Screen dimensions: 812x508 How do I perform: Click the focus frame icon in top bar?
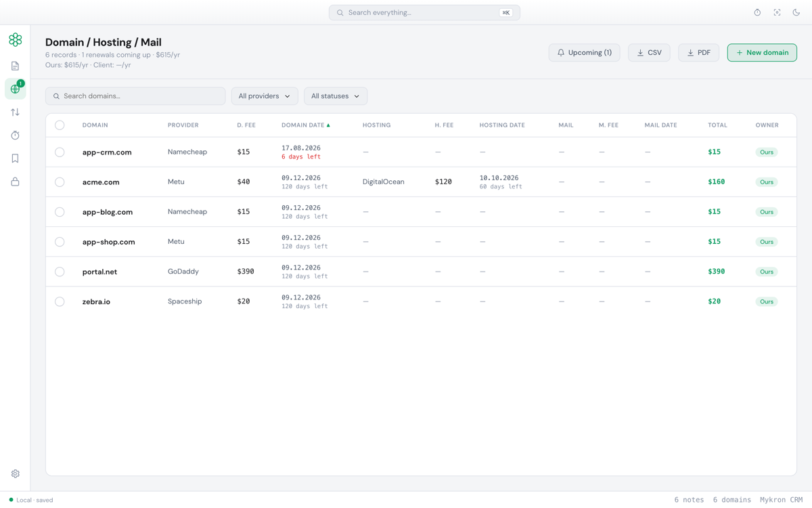coord(777,12)
